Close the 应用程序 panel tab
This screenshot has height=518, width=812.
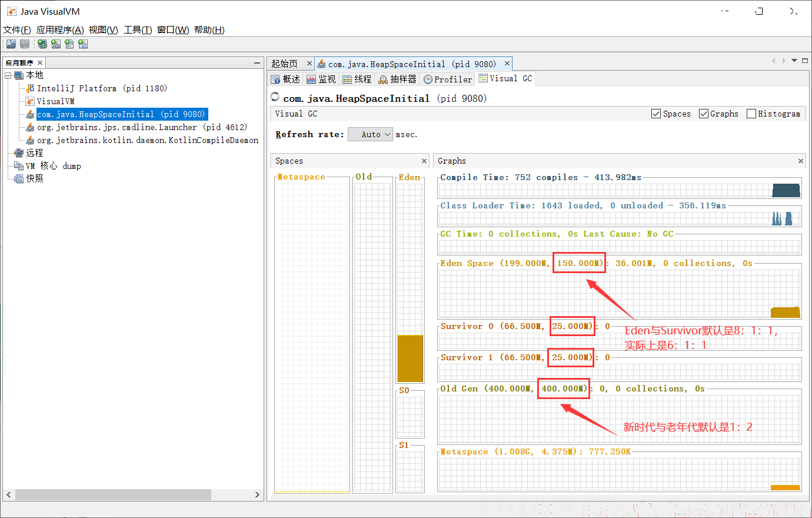tap(40, 62)
